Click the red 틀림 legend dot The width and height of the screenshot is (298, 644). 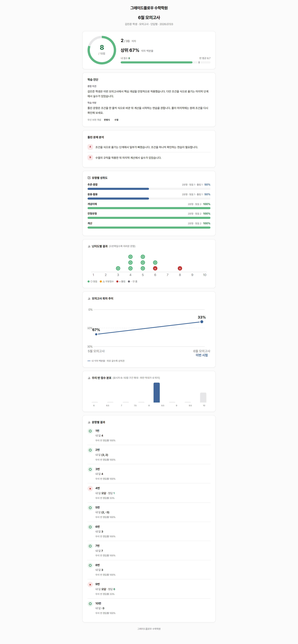point(117,281)
